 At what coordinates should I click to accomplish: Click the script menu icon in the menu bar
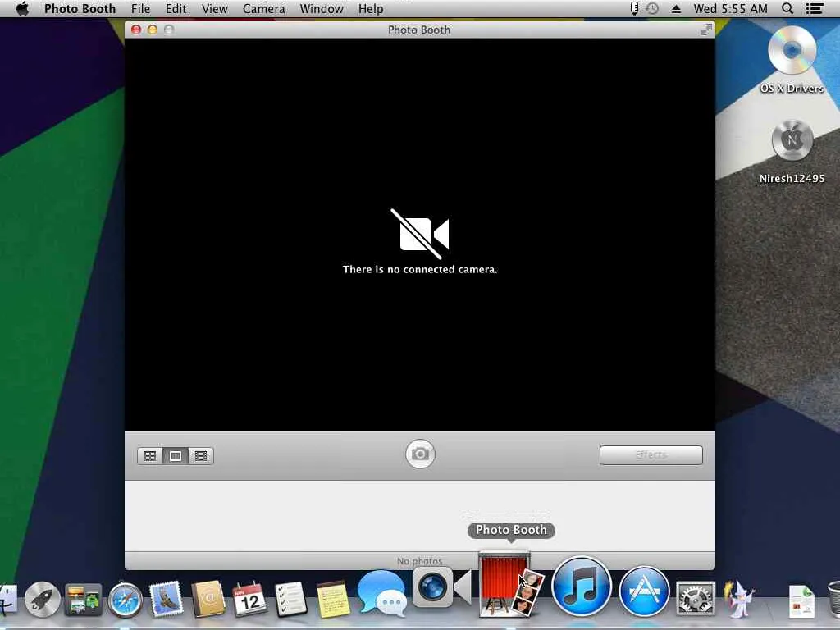pos(634,8)
